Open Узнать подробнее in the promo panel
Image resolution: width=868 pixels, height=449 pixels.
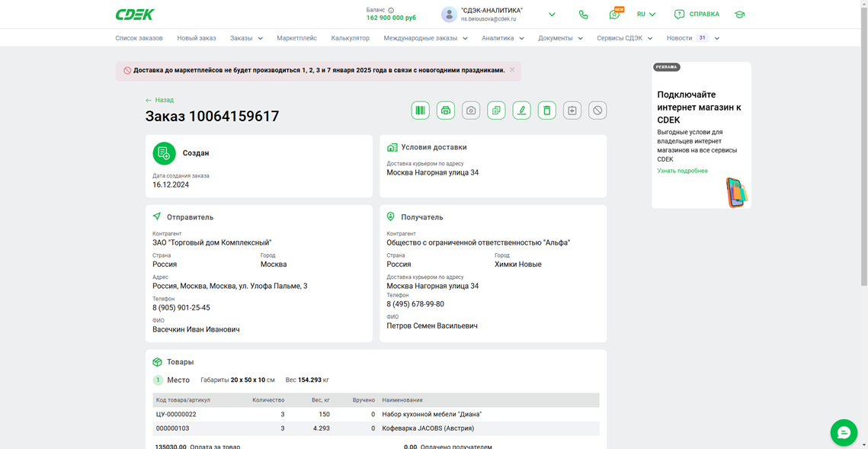click(681, 170)
